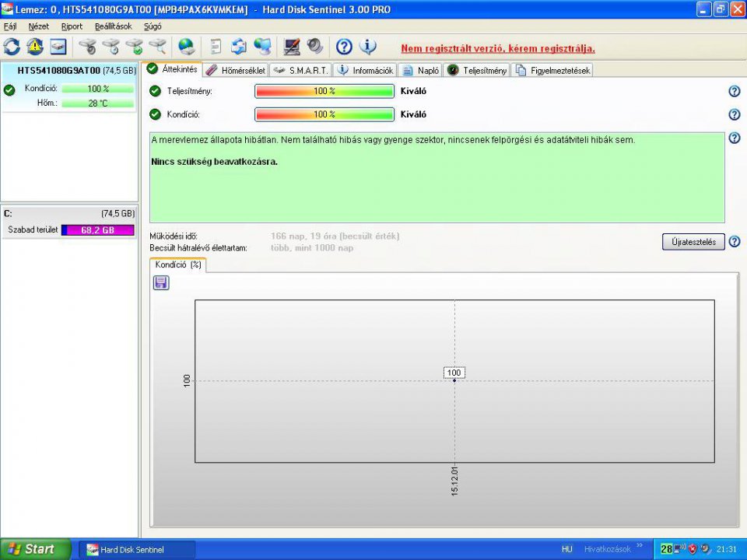Open the Riport menu

click(72, 26)
